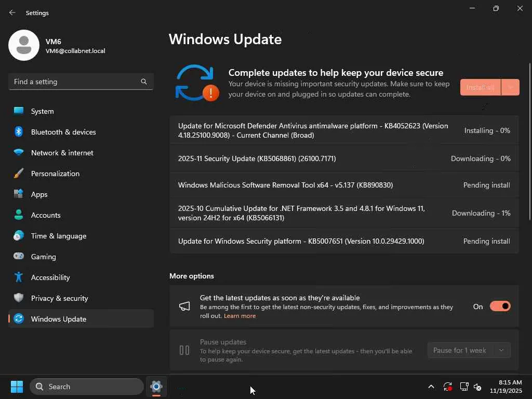Click the Pause updates title text
The image size is (532, 399).
click(x=223, y=342)
